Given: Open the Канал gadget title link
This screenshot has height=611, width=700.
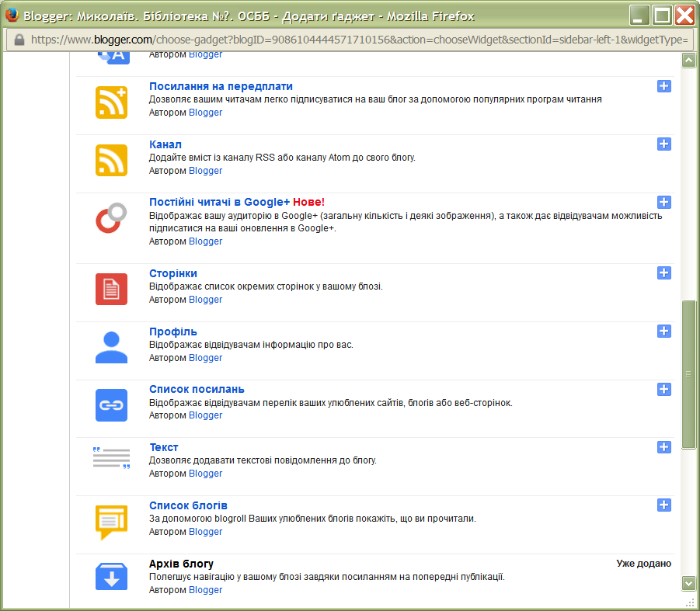Looking at the screenshot, I should 165,144.
